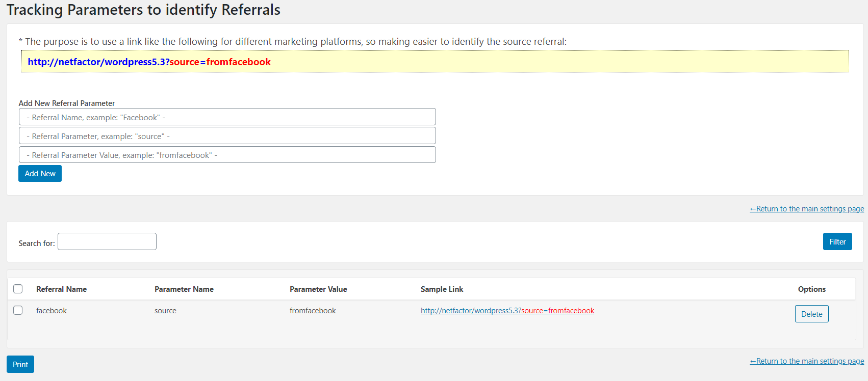The image size is (868, 381).
Task: Select the 'facebook' referral name cell
Action: (52, 311)
